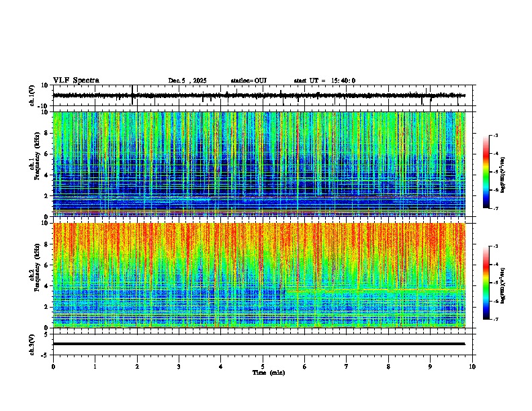Click the 'Time (min)' x-axis label
This screenshot has width=532, height=411.
[269, 373]
